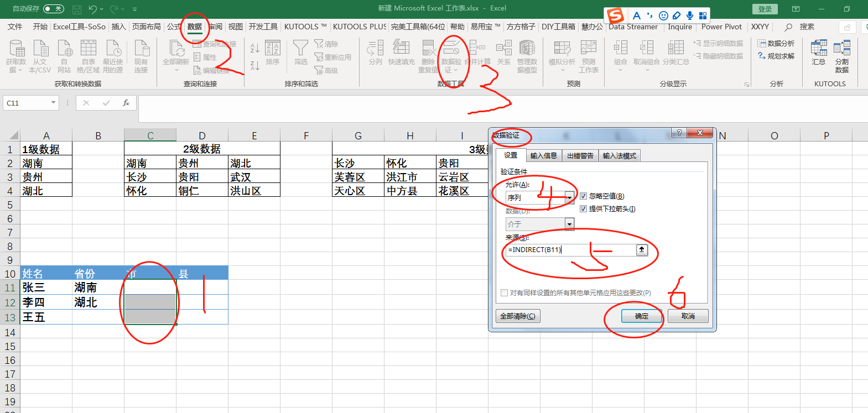Screen dimensions: 868x413
Task: Switch to the Data (数据) ribbon tab
Action: pos(194,27)
